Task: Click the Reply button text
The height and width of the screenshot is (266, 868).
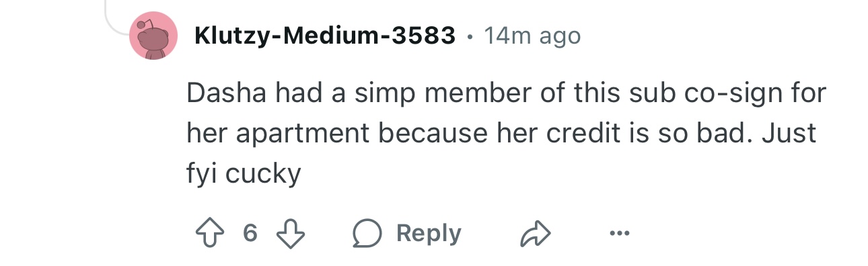Action: (x=429, y=233)
